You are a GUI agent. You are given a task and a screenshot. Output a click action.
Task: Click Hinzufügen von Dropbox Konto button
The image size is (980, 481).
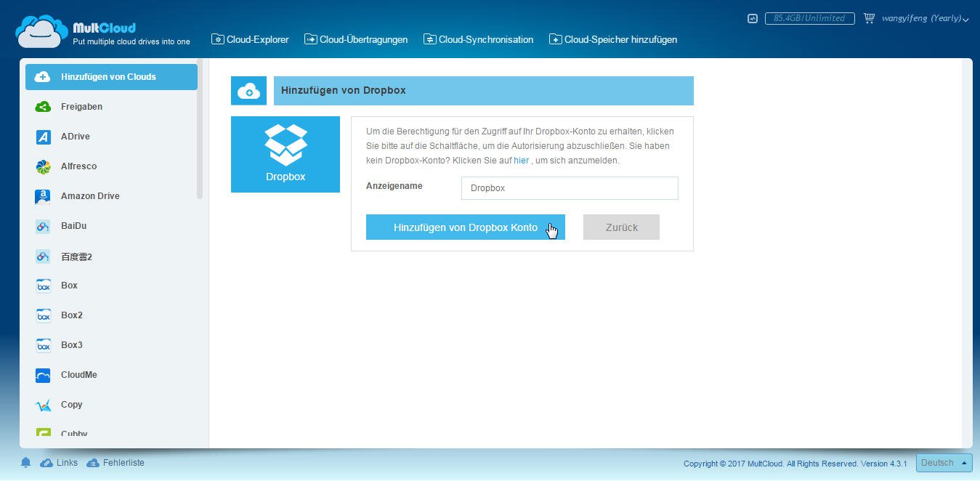[466, 227]
